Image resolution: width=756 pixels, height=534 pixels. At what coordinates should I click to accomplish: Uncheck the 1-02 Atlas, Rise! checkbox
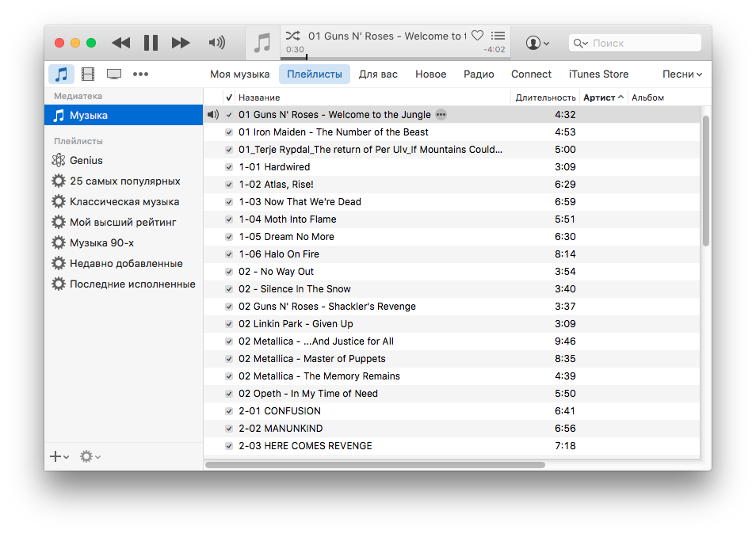coord(229,185)
